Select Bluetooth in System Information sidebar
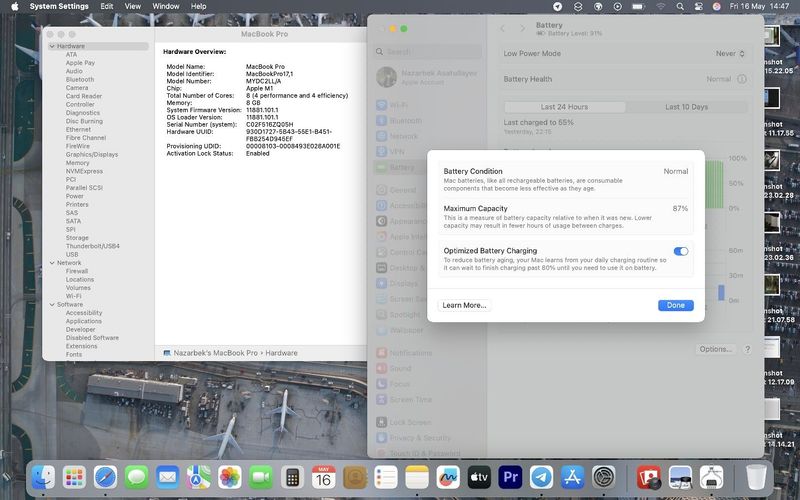The width and height of the screenshot is (800, 500). 80,80
